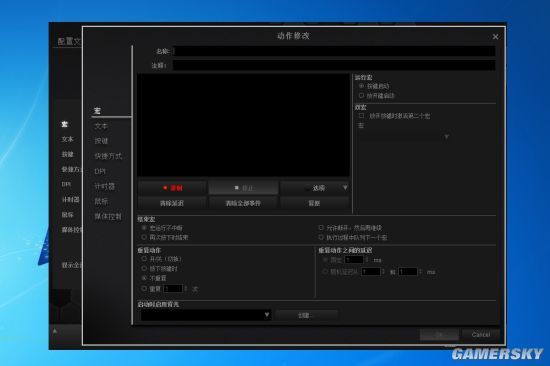Click 鼠标 in the background window list
The width and height of the screenshot is (550, 366).
(67, 214)
